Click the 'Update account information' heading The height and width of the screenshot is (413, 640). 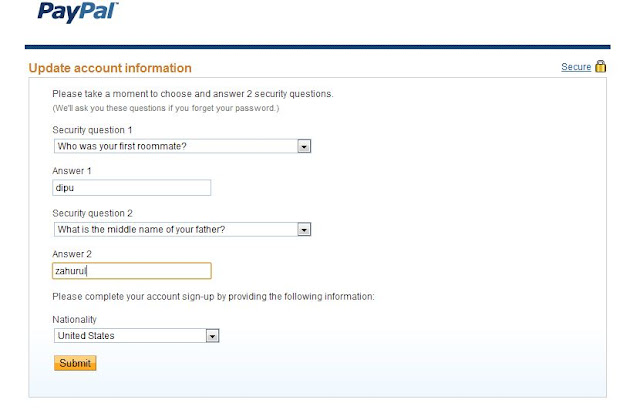pos(110,68)
